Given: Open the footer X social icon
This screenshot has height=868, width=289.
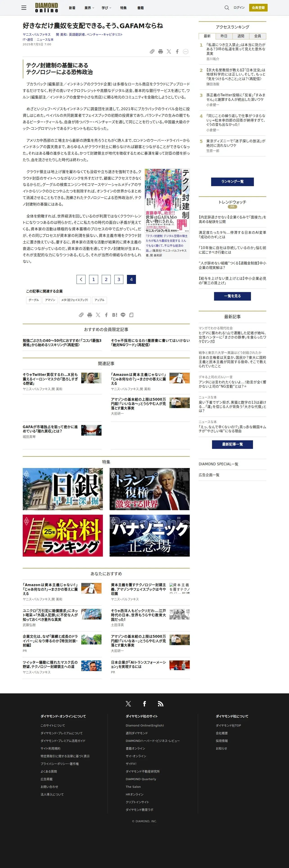Looking at the screenshot, I should [128, 704].
